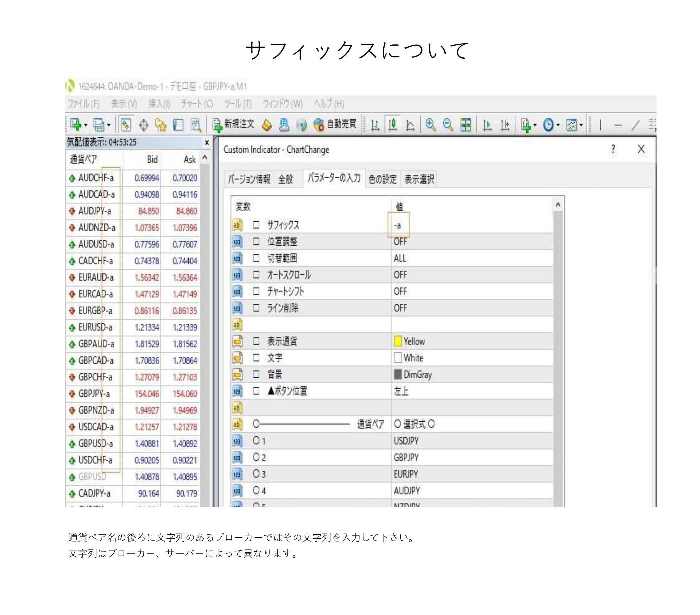Click the Yellow color swatch for 表示通貨

point(398,341)
